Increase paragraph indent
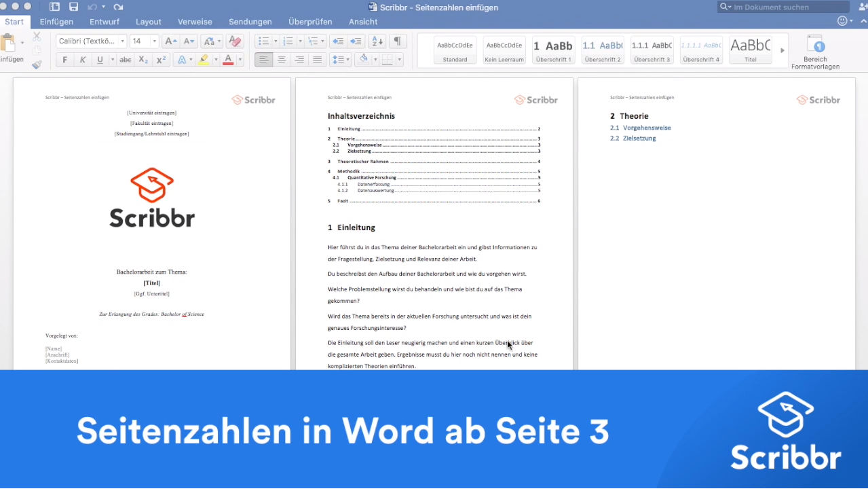 point(356,41)
